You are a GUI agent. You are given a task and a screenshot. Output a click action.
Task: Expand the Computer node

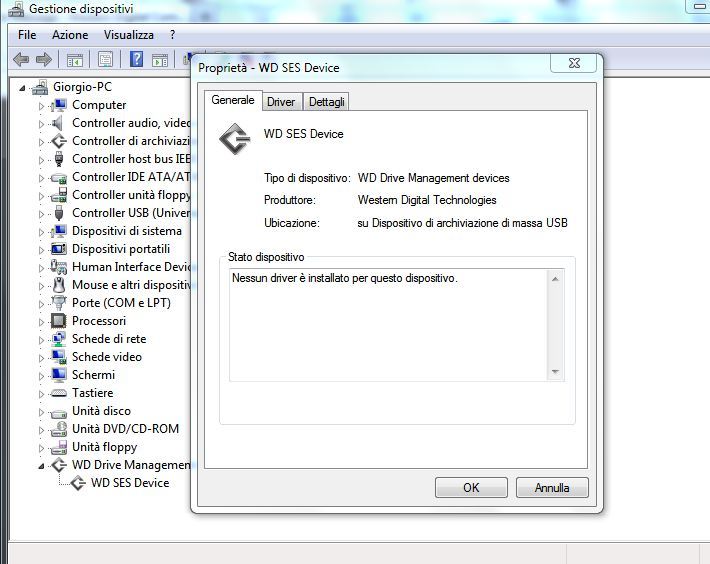[41, 106]
